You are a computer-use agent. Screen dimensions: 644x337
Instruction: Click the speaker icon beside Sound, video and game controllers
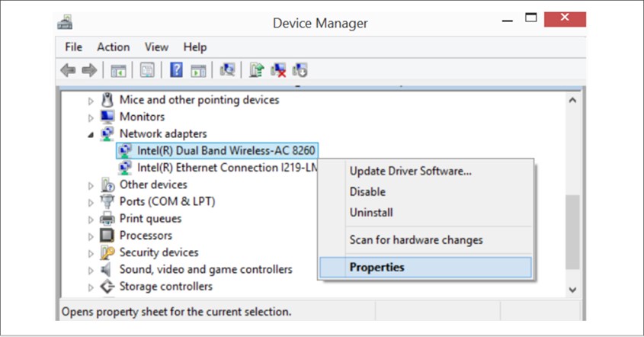coord(107,270)
